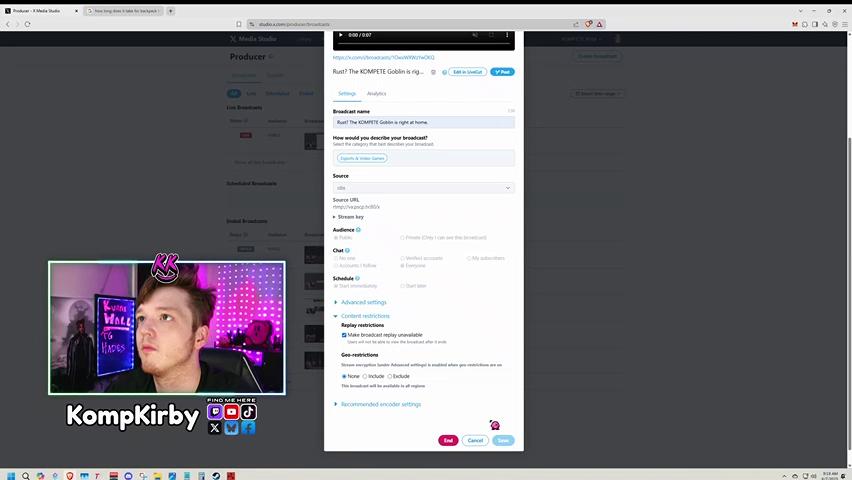Click into the Broadcast name field
This screenshot has height=480, width=852.
[x=423, y=122]
